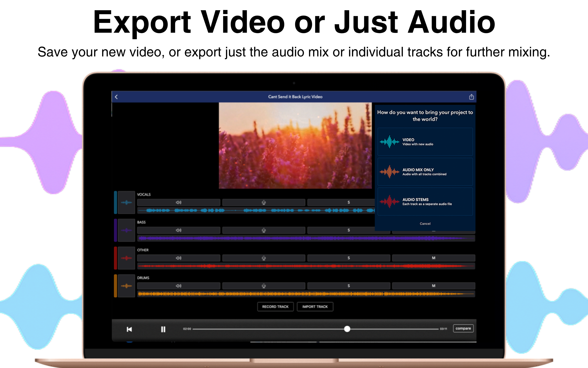Click the 'Cant Send it Back Lyric Video' title
588x368 pixels.
click(x=295, y=97)
